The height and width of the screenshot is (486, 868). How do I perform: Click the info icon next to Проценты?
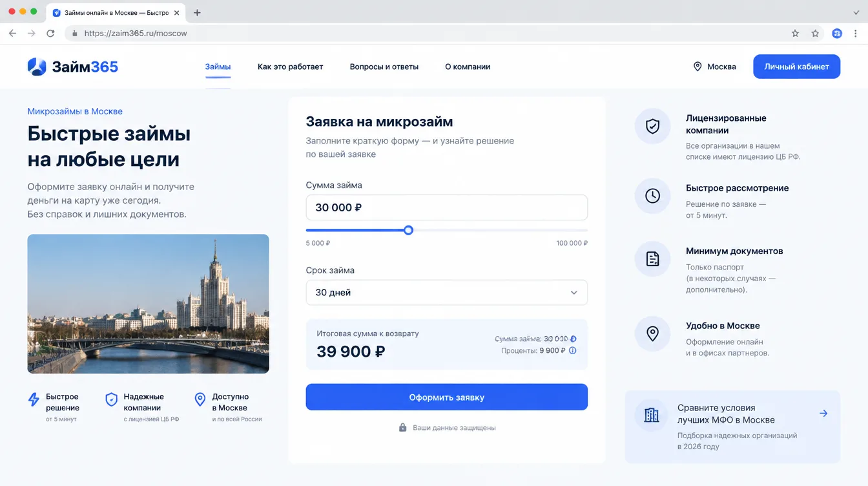pyautogui.click(x=572, y=351)
